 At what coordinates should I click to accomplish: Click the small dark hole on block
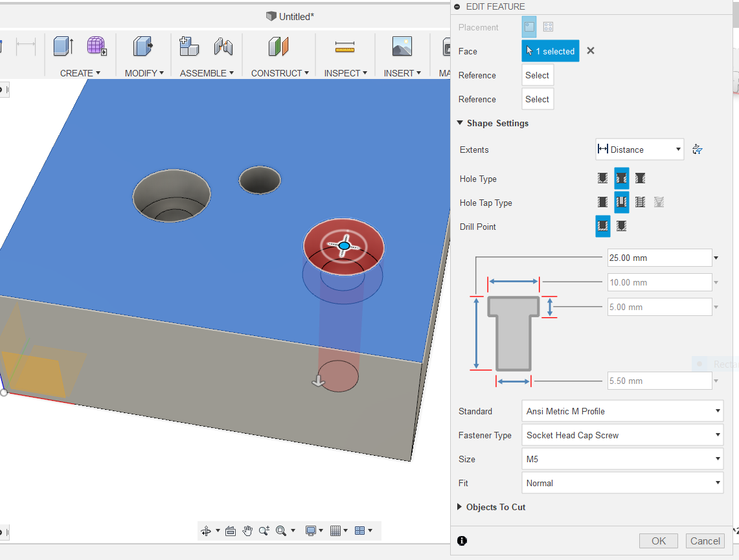tap(260, 180)
